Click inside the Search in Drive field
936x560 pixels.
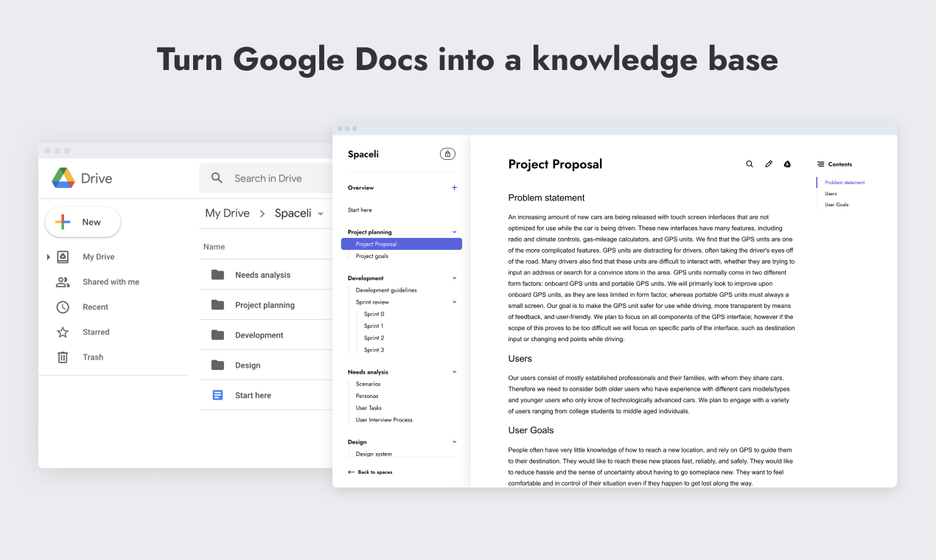click(x=268, y=178)
